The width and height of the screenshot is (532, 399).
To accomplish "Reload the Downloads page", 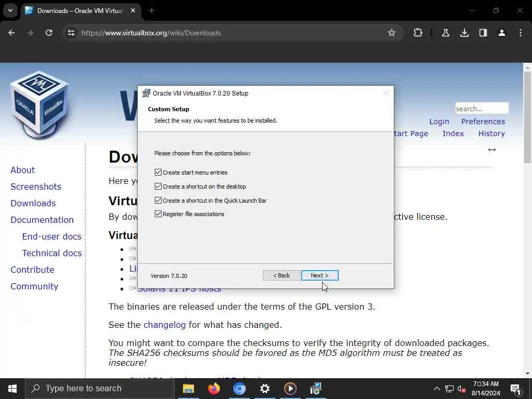I will pyautogui.click(x=49, y=33).
